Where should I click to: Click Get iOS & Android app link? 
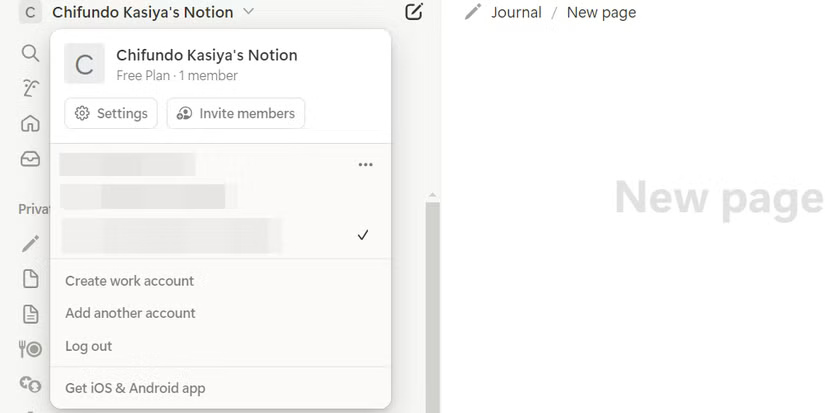[135, 388]
